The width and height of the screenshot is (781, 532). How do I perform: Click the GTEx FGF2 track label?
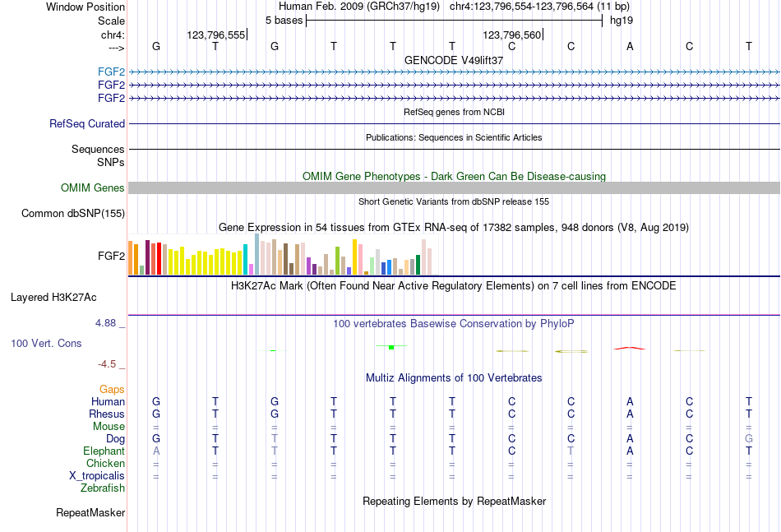point(112,256)
